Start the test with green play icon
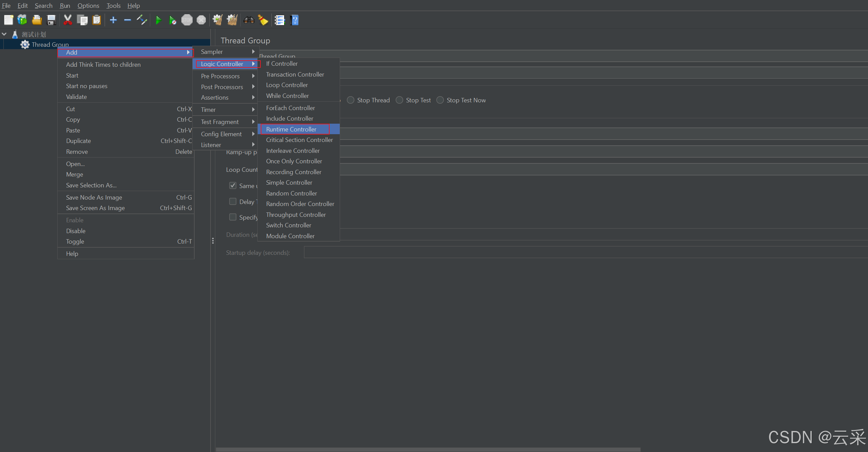Image resolution: width=868 pixels, height=452 pixels. coord(158,20)
